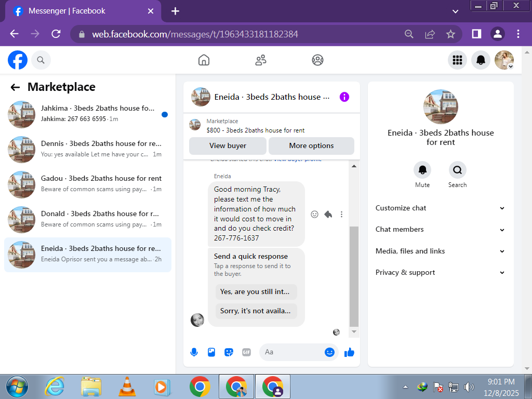Search in conversation magnifier icon
This screenshot has width=532, height=399.
[457, 170]
